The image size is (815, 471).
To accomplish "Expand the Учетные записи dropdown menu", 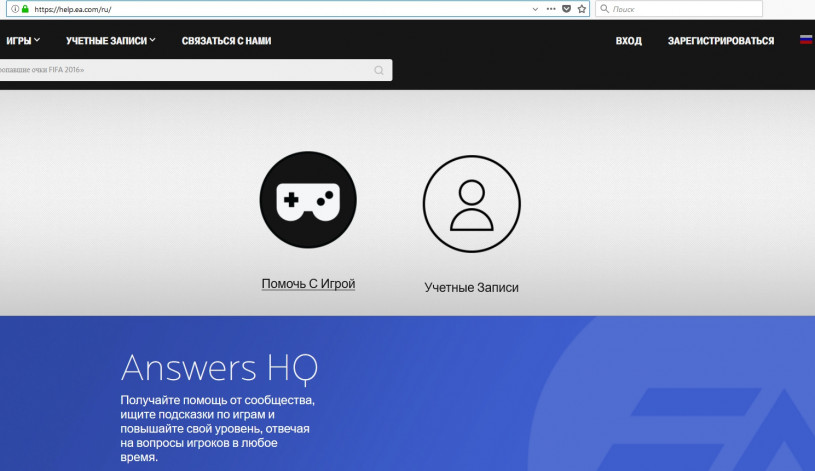I will coord(111,41).
